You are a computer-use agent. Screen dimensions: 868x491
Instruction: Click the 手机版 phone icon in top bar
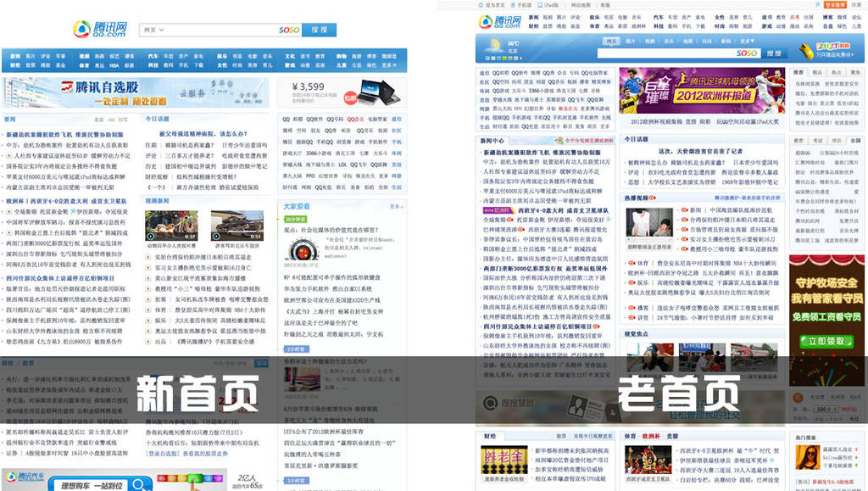(512, 5)
